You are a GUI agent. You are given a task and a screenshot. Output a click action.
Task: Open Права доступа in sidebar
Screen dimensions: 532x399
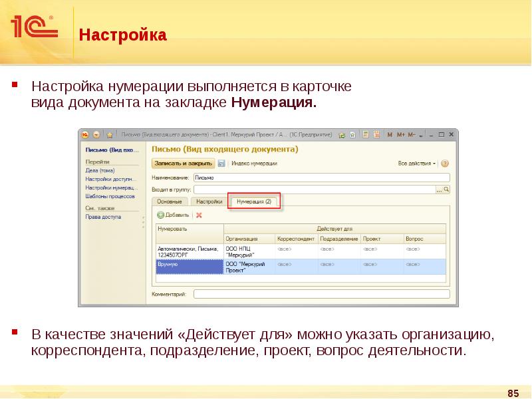click(x=103, y=217)
